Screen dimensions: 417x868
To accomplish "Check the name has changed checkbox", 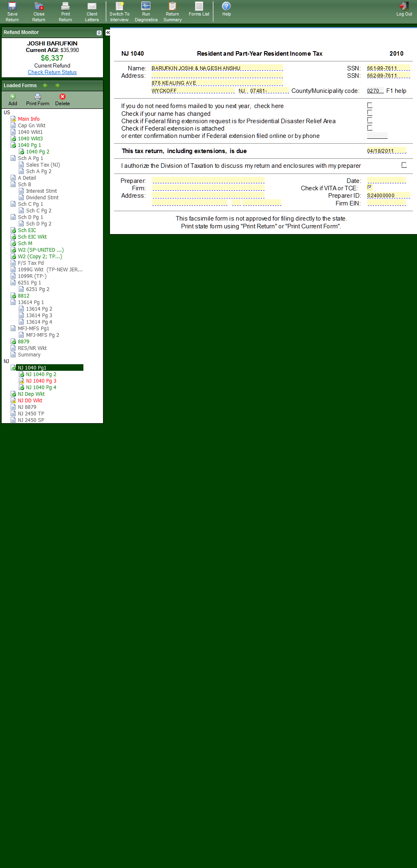I will pos(370,113).
